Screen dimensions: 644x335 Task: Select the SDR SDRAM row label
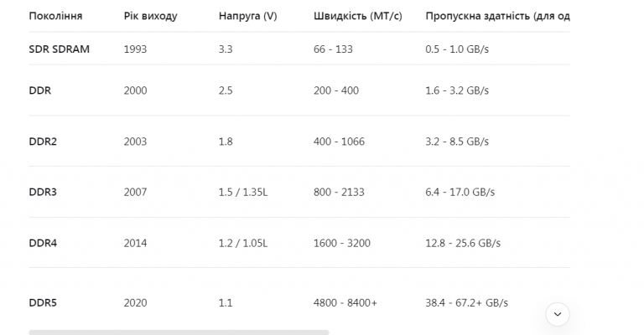click(60, 49)
